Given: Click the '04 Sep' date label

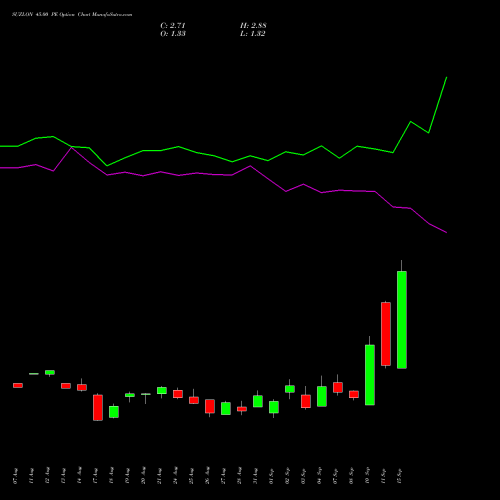Looking at the screenshot, I should click(x=319, y=476).
